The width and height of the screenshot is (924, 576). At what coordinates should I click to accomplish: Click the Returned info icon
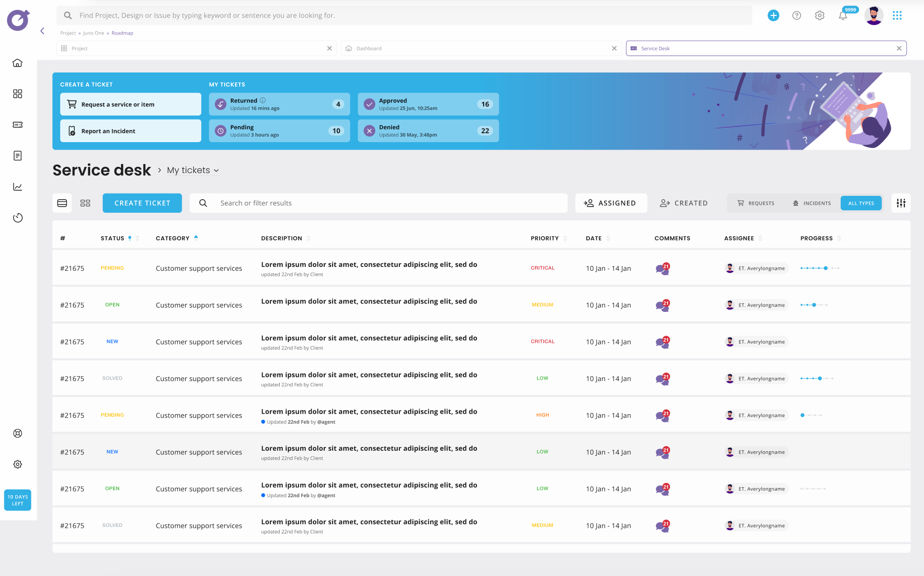[x=263, y=101]
